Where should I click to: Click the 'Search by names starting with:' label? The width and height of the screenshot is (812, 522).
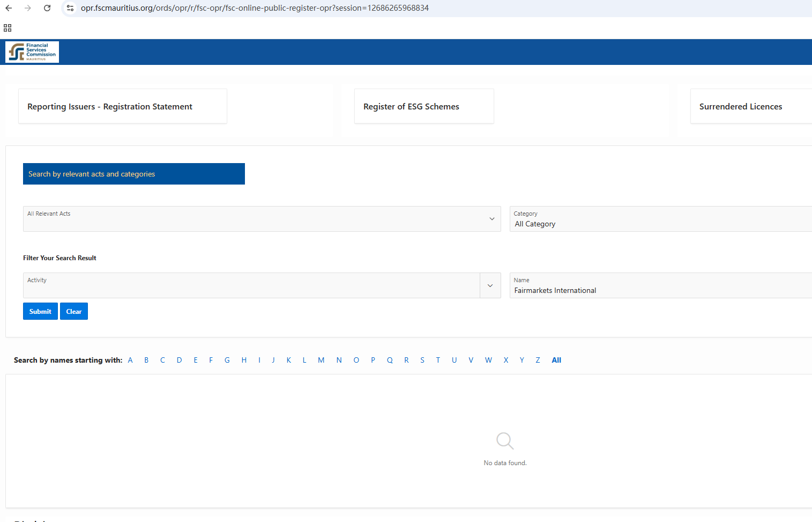click(x=68, y=360)
